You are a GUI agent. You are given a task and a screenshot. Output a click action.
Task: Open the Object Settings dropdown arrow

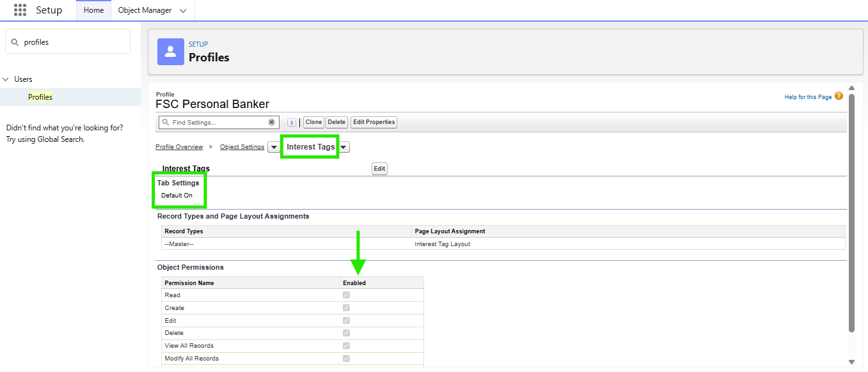coord(273,147)
